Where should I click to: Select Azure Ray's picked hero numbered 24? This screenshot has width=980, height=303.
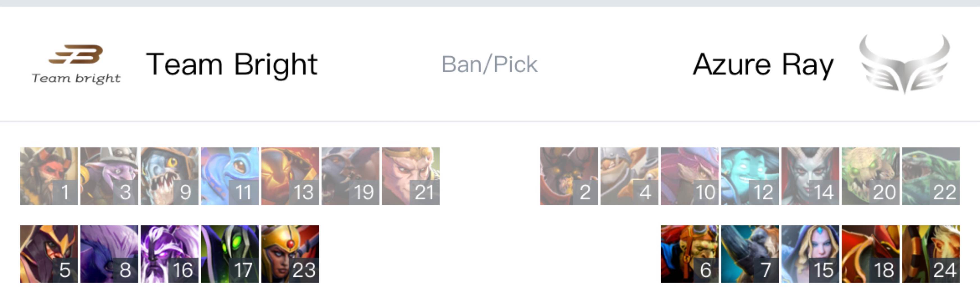[x=931, y=254]
